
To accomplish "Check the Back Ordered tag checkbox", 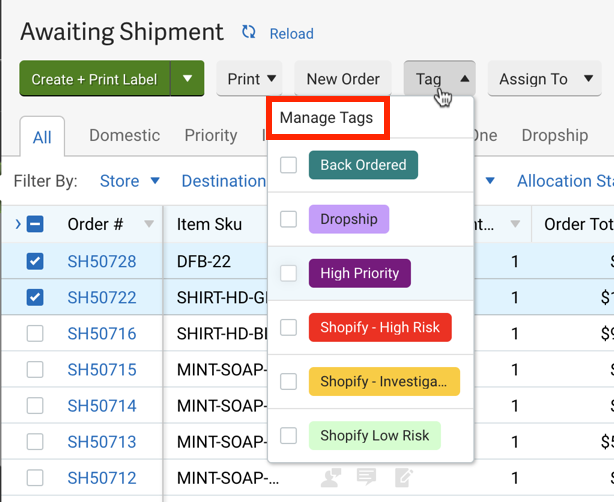I will point(289,165).
